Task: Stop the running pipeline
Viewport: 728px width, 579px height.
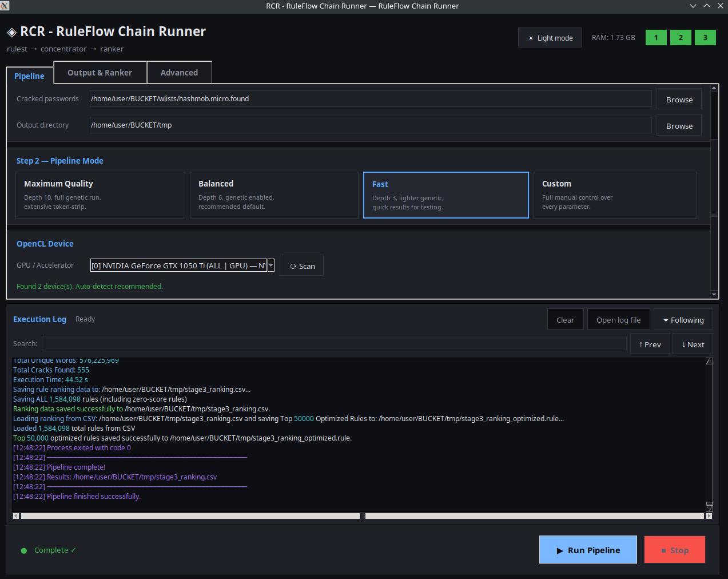Action: [675, 550]
